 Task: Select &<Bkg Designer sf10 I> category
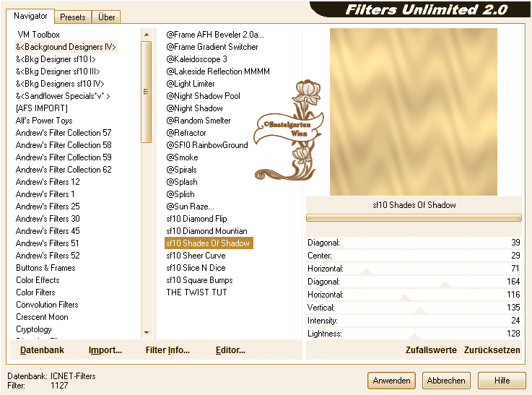(56, 59)
